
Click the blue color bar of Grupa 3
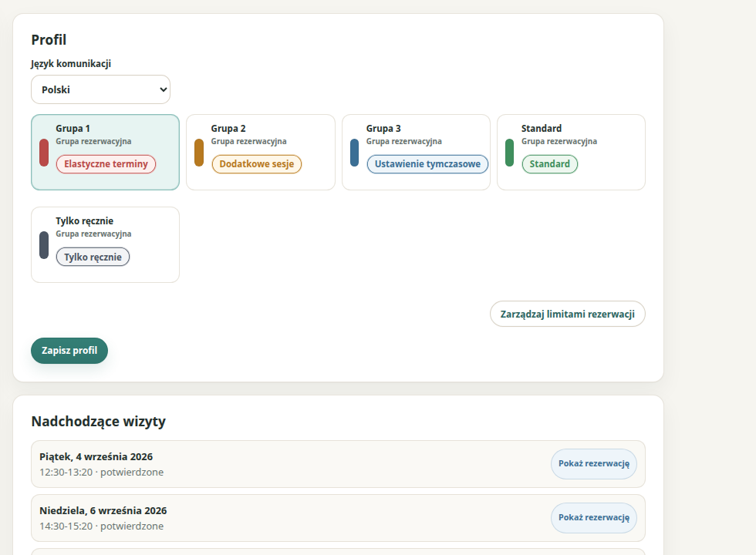point(354,153)
